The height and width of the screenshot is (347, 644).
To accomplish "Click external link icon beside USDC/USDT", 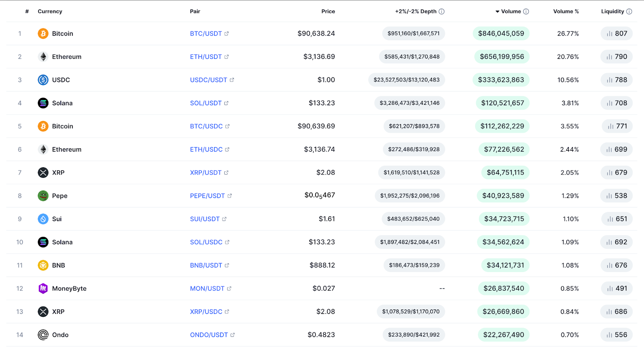I will coord(232,80).
